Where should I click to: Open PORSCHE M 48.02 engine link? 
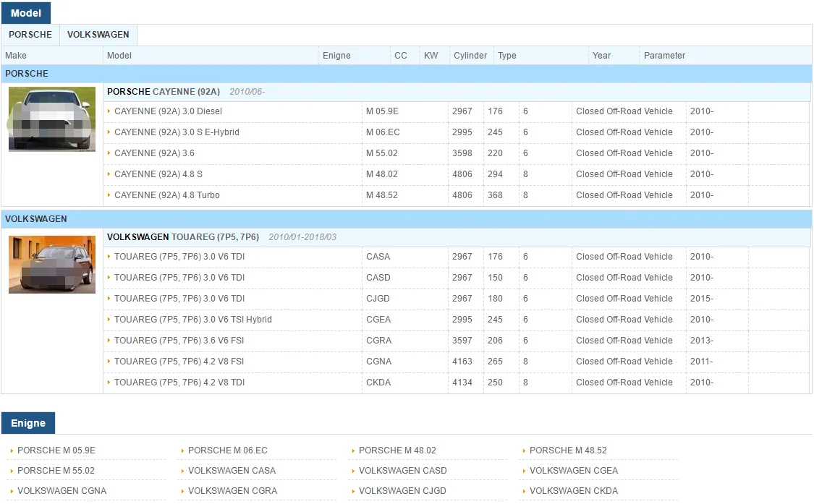click(398, 450)
